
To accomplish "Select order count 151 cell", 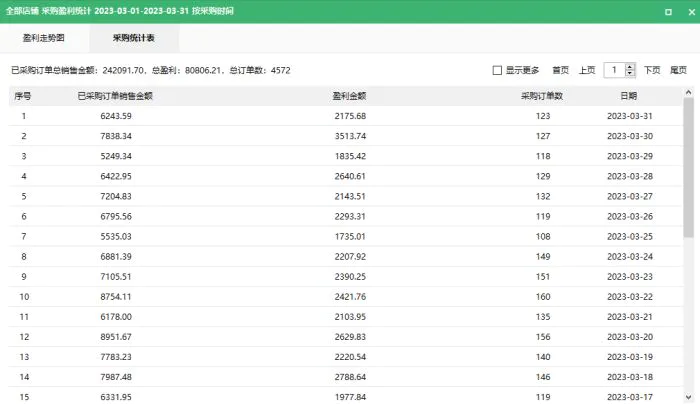I will (x=543, y=277).
